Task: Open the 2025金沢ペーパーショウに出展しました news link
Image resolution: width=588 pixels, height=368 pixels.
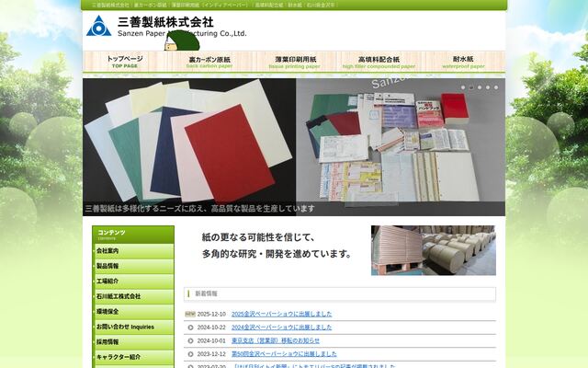Action: pos(282,314)
